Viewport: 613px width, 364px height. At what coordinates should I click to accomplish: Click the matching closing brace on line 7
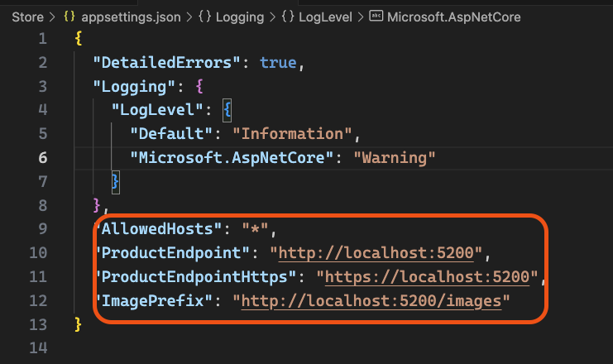coord(115,182)
